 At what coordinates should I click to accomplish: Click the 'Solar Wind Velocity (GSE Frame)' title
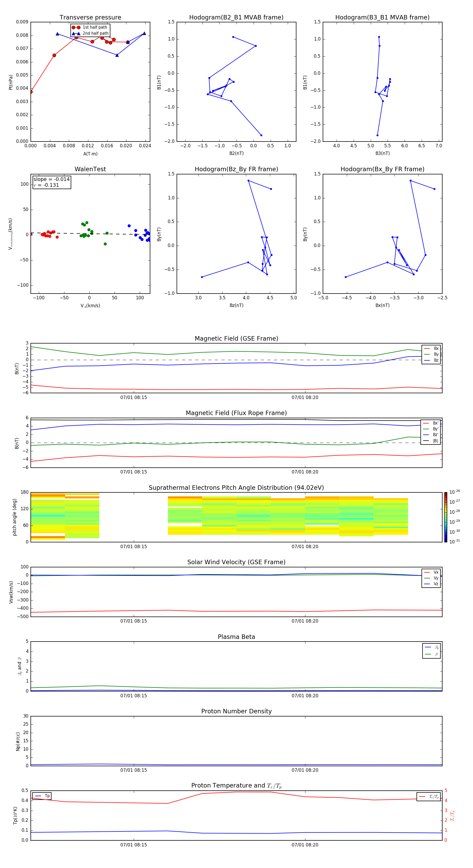tap(236, 562)
